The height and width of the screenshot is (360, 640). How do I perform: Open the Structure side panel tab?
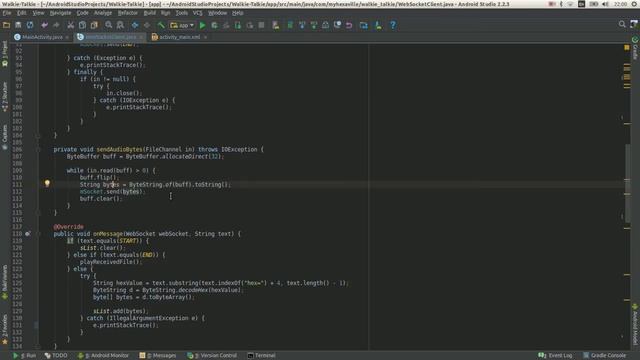coord(5,96)
